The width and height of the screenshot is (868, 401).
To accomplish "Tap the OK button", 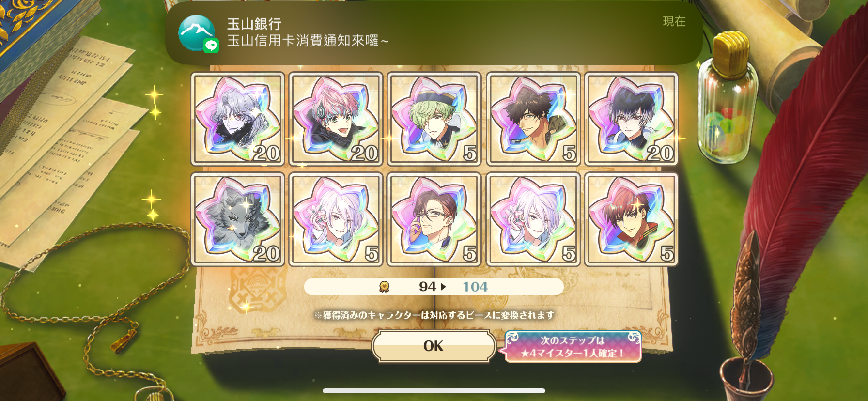I will pos(434,346).
